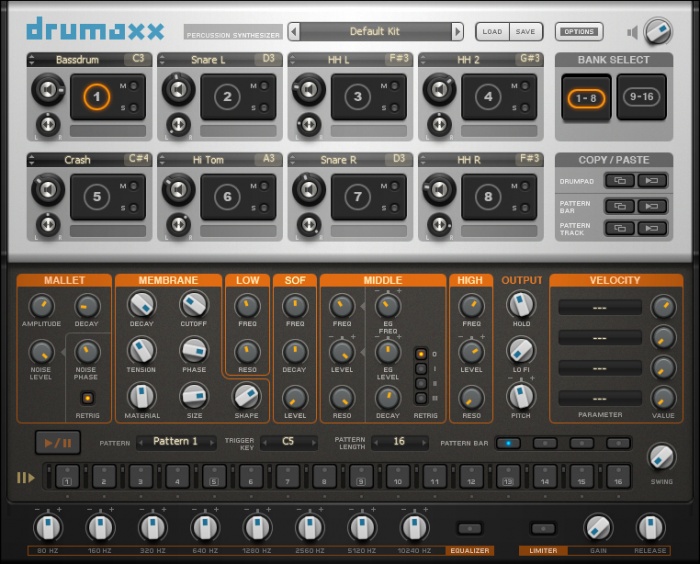The height and width of the screenshot is (564, 700).
Task: Select pattern bar 3
Action: pos(582,443)
